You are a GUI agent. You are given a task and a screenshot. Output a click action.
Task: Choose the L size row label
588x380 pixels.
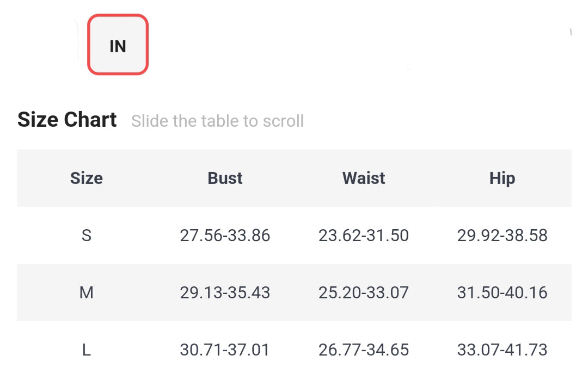[86, 350]
